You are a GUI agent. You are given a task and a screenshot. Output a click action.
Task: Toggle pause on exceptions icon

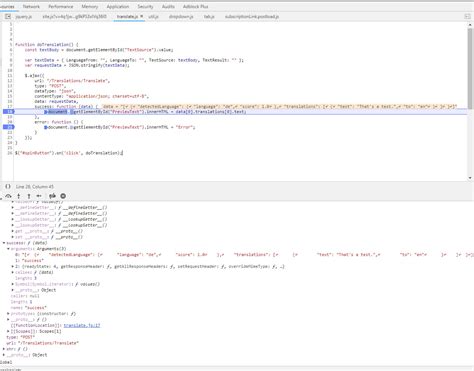63,196
